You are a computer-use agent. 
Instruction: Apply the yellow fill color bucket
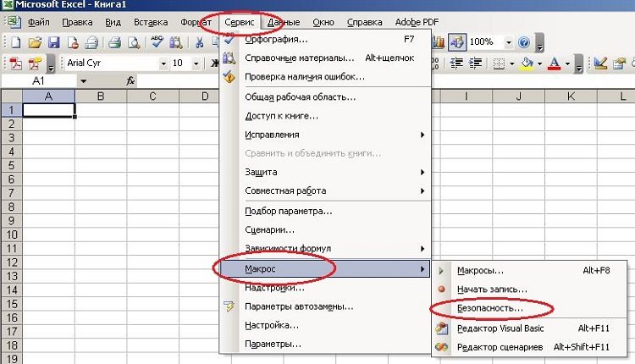[527, 63]
